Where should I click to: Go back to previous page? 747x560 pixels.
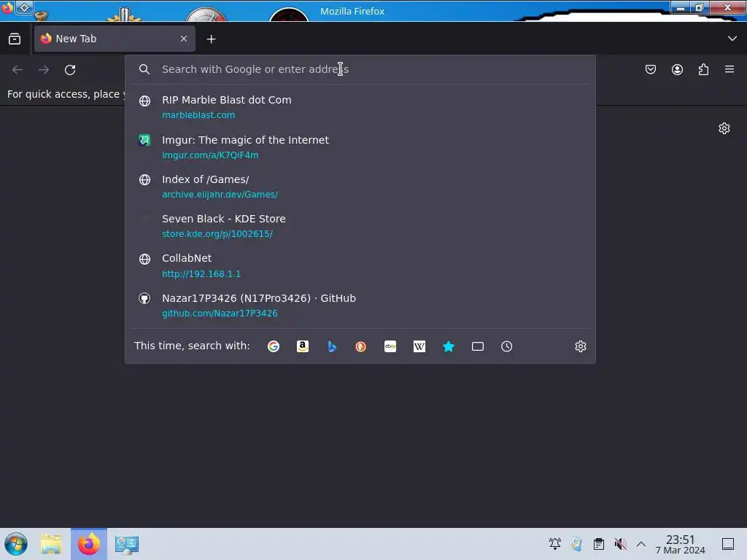[18, 69]
